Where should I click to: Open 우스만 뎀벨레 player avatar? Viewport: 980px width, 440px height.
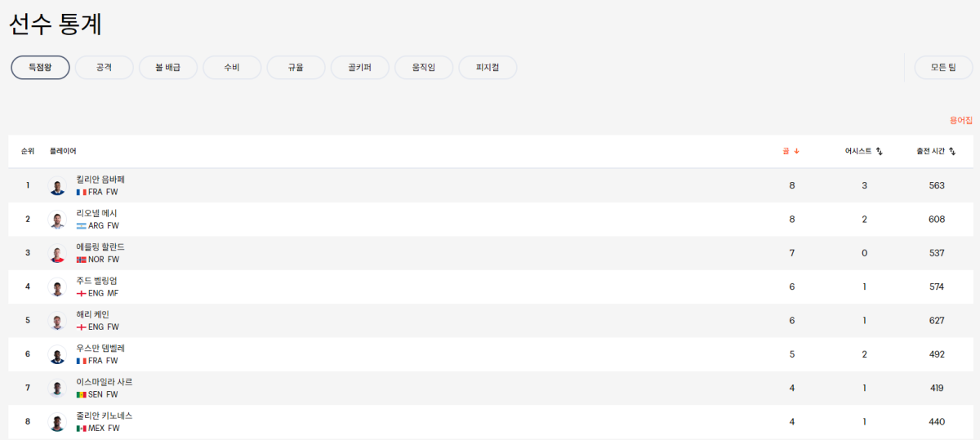pos(57,354)
